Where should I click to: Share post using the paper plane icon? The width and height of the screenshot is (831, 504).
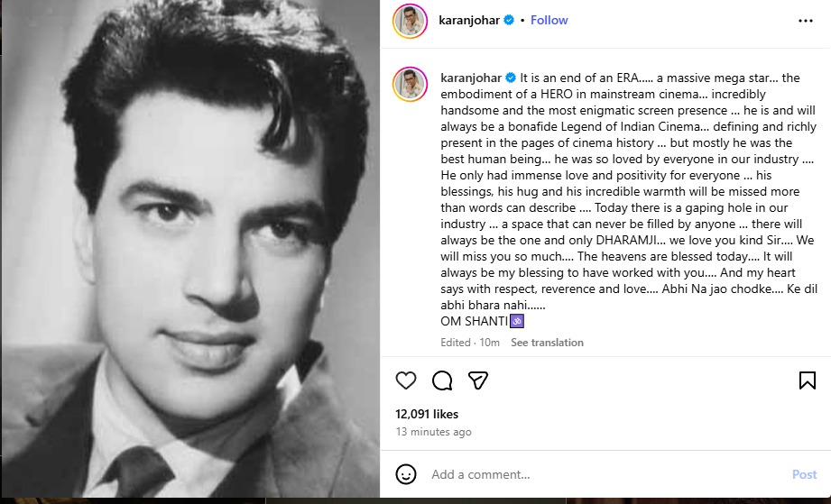coord(478,380)
